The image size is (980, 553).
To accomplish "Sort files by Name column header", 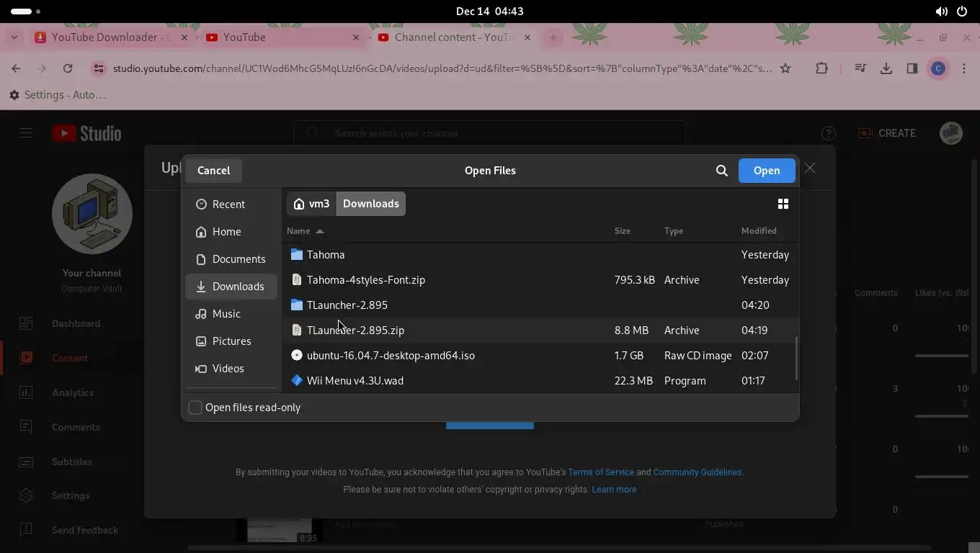I will [x=306, y=231].
